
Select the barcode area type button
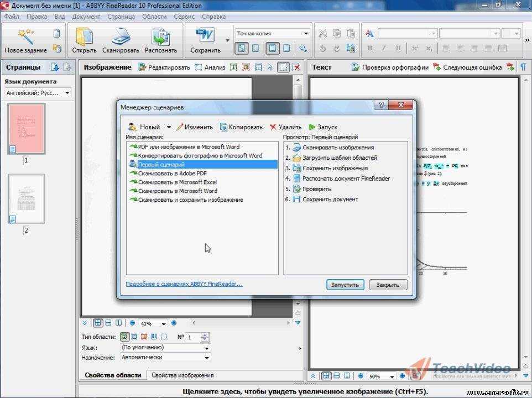[154, 337]
